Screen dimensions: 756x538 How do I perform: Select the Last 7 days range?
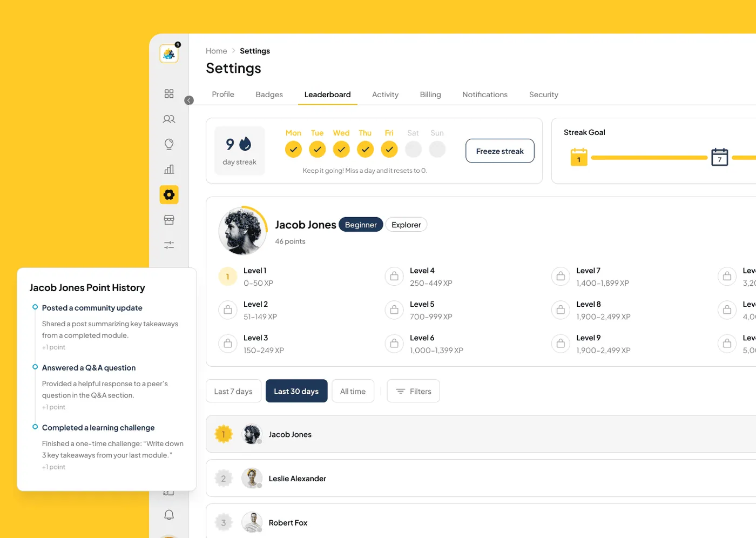pyautogui.click(x=233, y=391)
